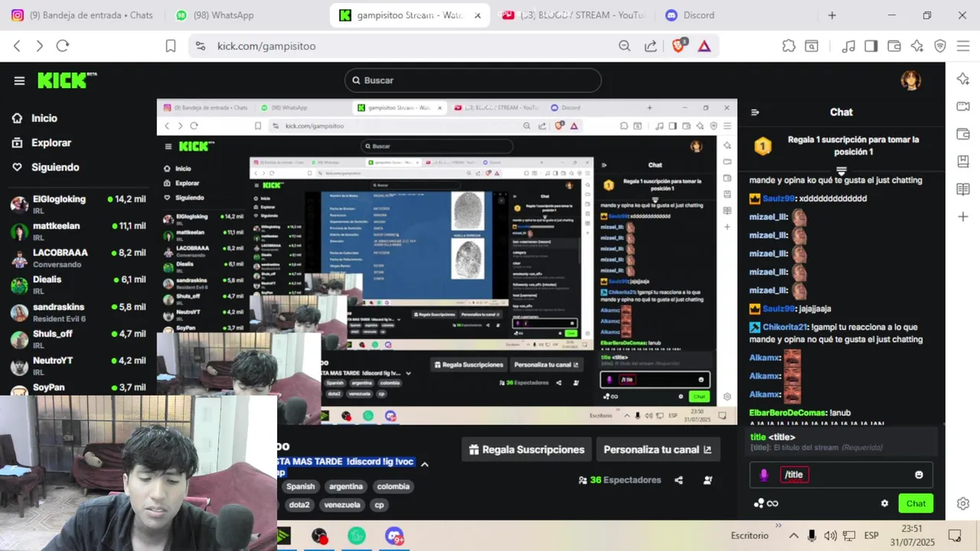The width and height of the screenshot is (980, 551).
Task: Click the Regala Suscripciones button
Action: pyautogui.click(x=527, y=450)
